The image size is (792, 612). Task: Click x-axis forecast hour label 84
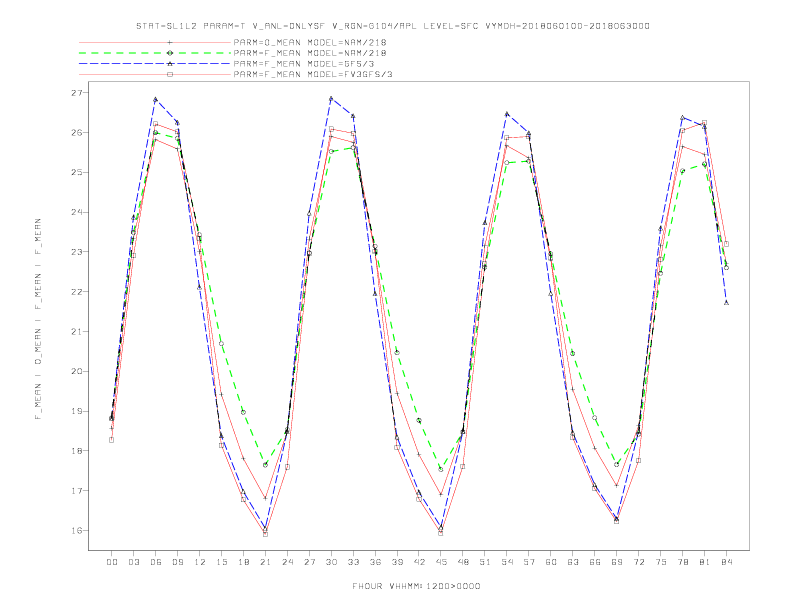click(x=727, y=562)
